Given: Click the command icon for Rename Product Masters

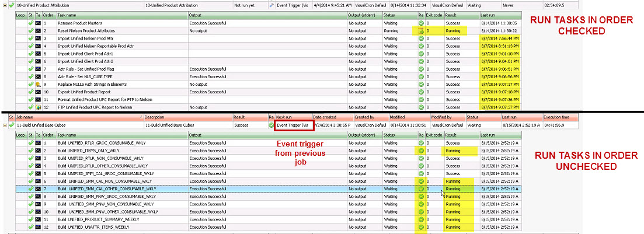Looking at the screenshot, I should pos(38,23).
